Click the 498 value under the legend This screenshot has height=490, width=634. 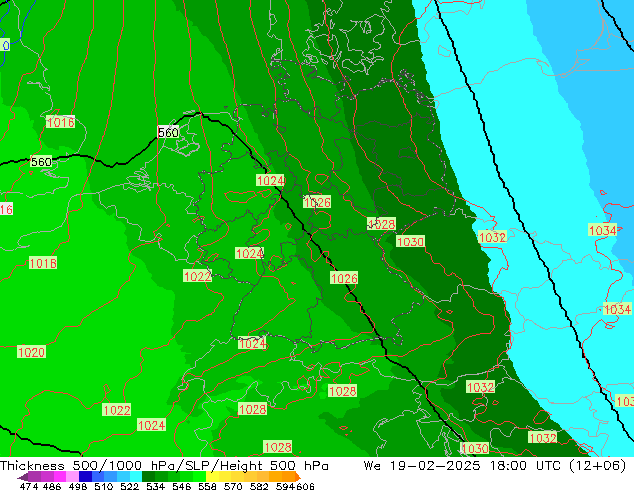pos(78,486)
